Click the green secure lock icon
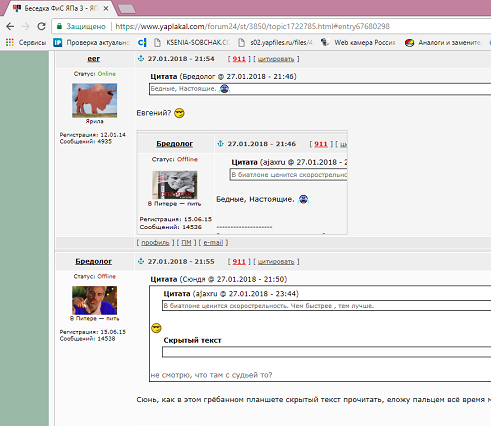Viewport: 491px width, 426px height. click(x=59, y=26)
